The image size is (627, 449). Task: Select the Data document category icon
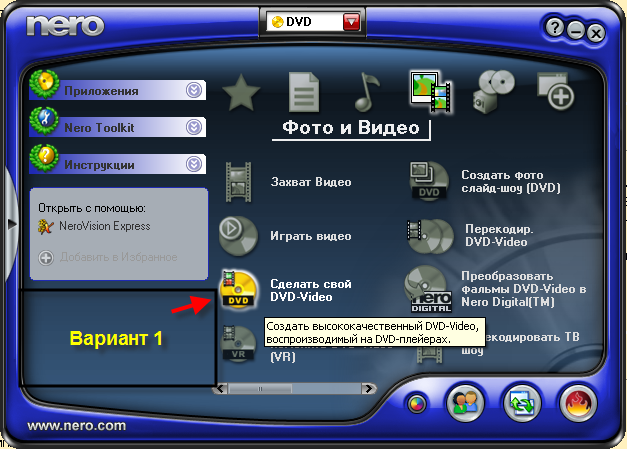303,93
